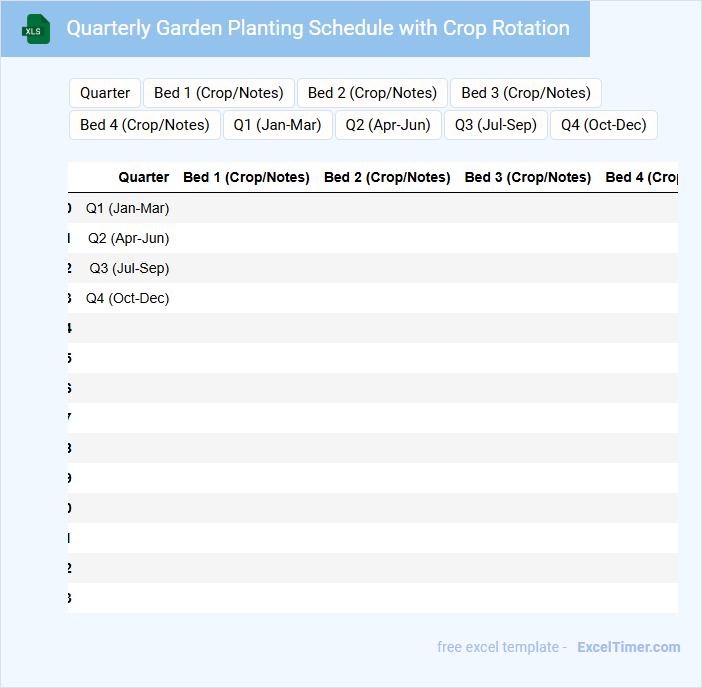This screenshot has width=702, height=688.
Task: Select the Quarter tag button
Action: [x=105, y=93]
